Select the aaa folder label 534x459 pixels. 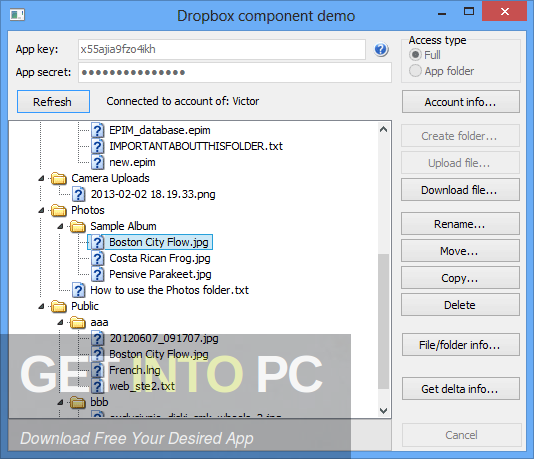click(x=99, y=322)
